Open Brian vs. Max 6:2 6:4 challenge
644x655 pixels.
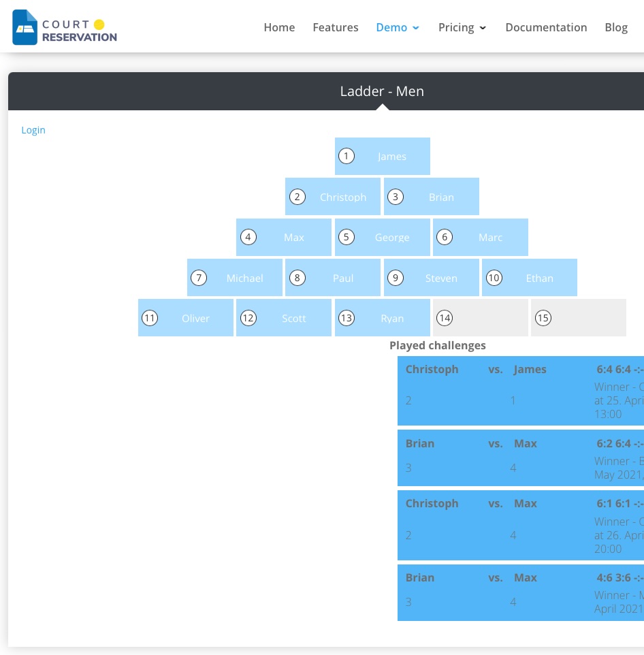click(520, 458)
